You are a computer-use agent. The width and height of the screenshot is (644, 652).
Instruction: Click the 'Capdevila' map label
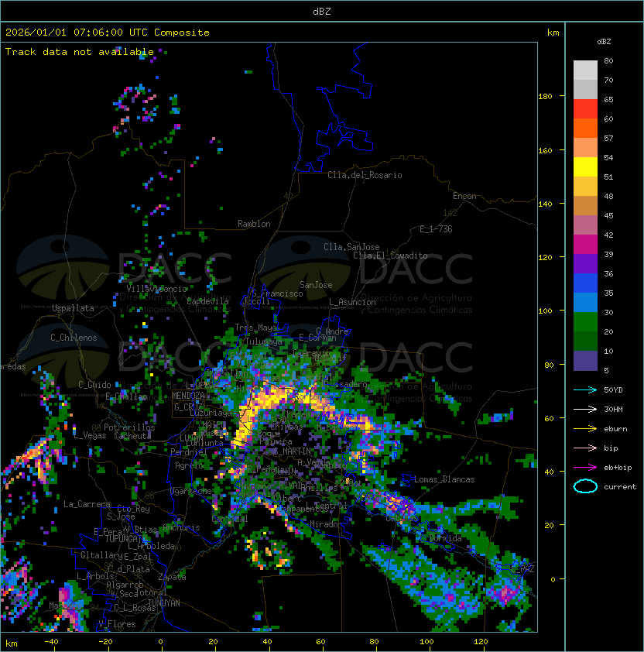pyautogui.click(x=207, y=301)
